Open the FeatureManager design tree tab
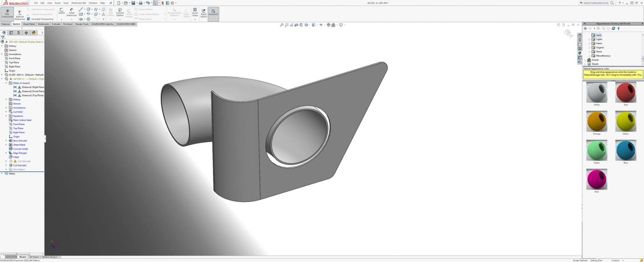Screen dimensions: 644x262 pyautogui.click(x=4, y=33)
